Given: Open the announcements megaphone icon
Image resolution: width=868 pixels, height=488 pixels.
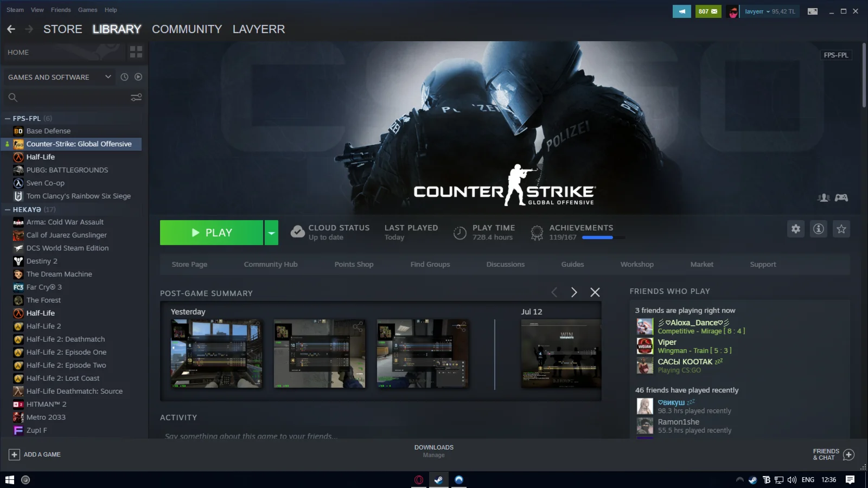Looking at the screenshot, I should (681, 11).
